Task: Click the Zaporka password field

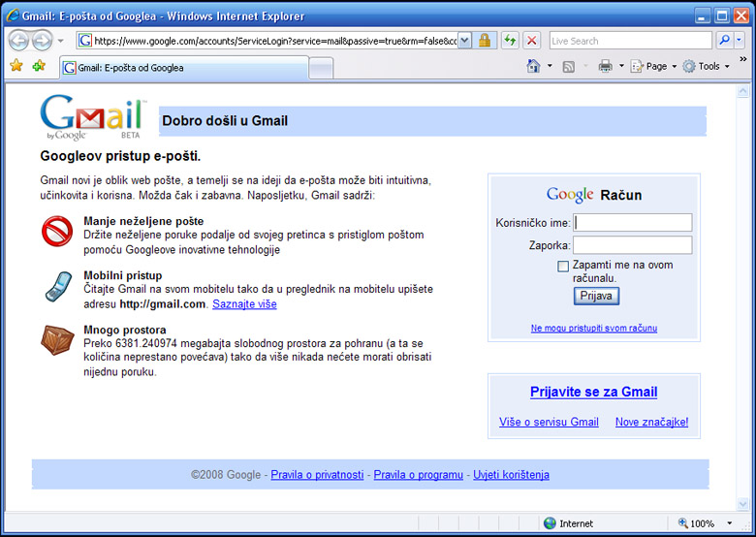Action: coord(633,245)
